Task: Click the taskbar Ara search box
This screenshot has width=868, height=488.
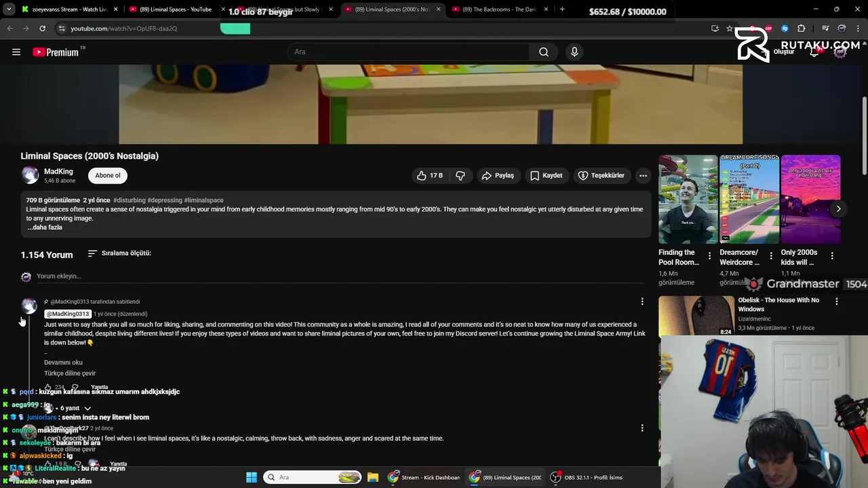Action: (313, 477)
